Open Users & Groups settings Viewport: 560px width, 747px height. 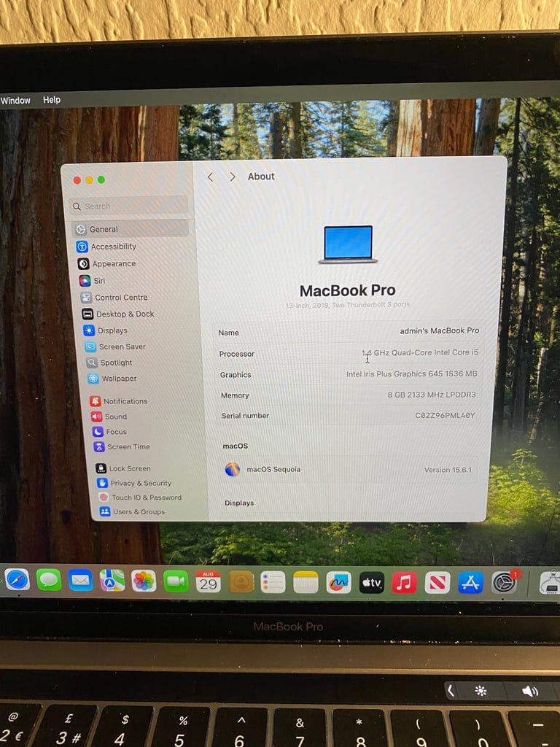pos(133,511)
